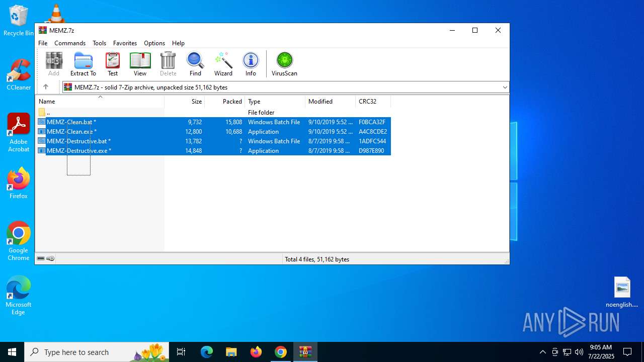Select MEMZ-Clean.exe file
This screenshot has height=362, width=644.
[71, 132]
